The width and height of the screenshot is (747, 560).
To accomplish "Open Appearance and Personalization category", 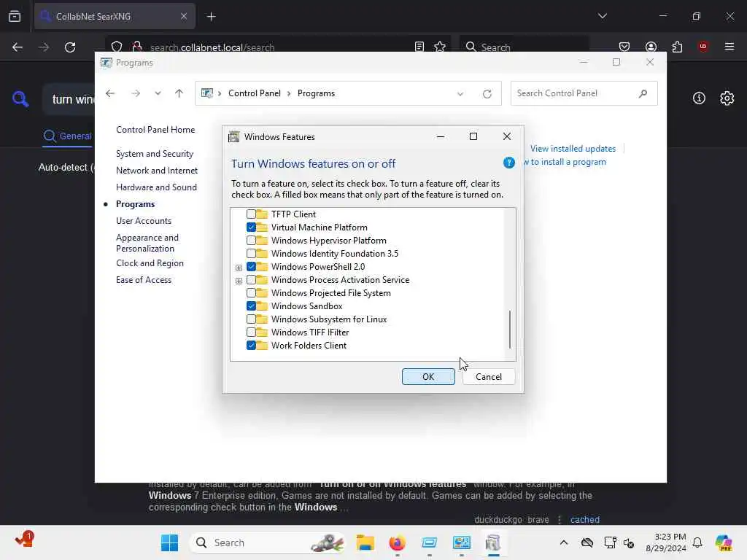I will tap(147, 243).
